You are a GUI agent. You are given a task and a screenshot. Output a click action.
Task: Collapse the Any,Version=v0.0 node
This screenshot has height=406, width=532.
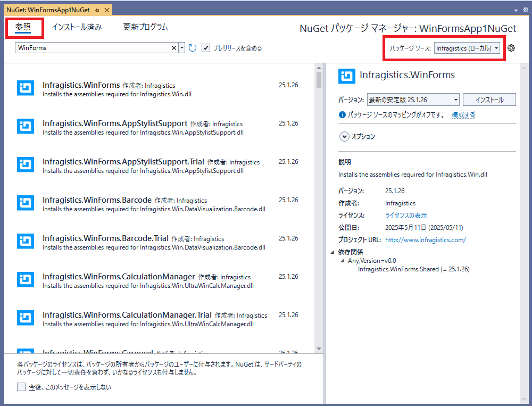pyautogui.click(x=342, y=261)
